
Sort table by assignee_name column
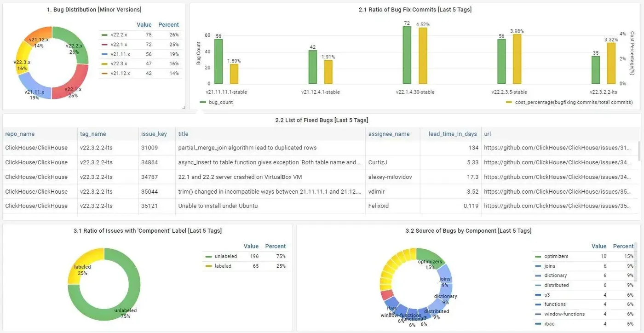point(389,134)
